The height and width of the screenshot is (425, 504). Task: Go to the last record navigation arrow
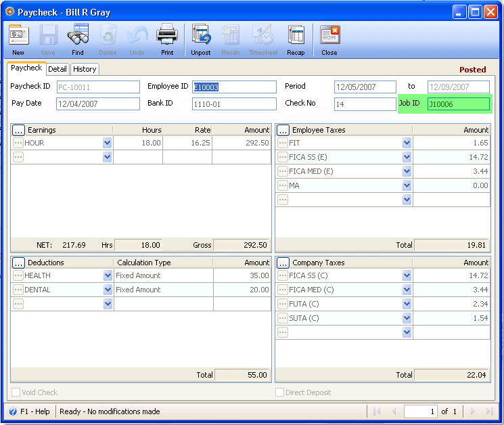(x=490, y=411)
